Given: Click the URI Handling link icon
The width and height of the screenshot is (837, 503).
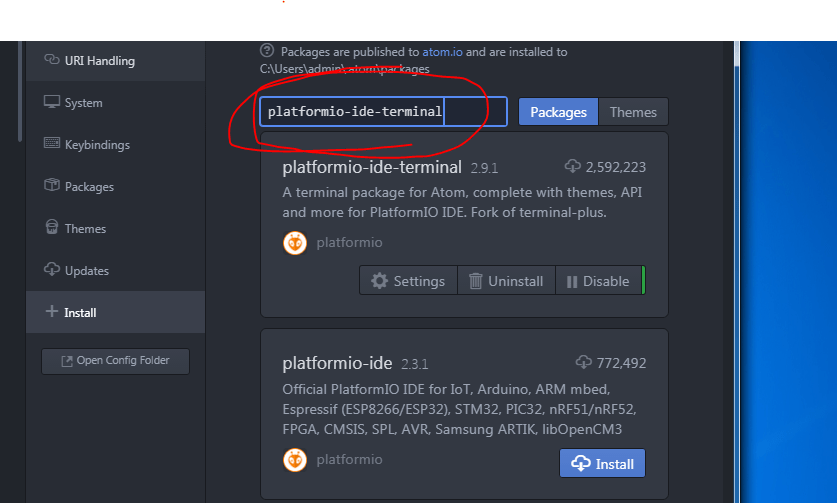Looking at the screenshot, I should pos(51,59).
